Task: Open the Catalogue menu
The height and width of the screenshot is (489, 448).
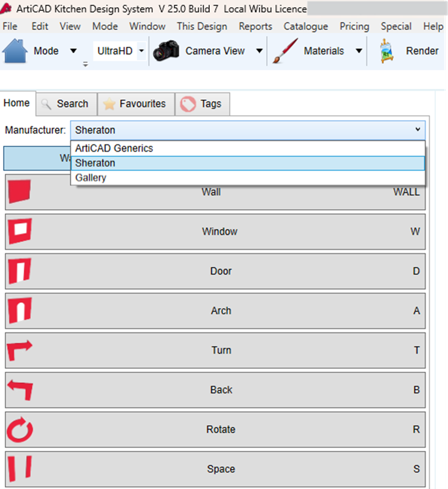Action: (305, 27)
